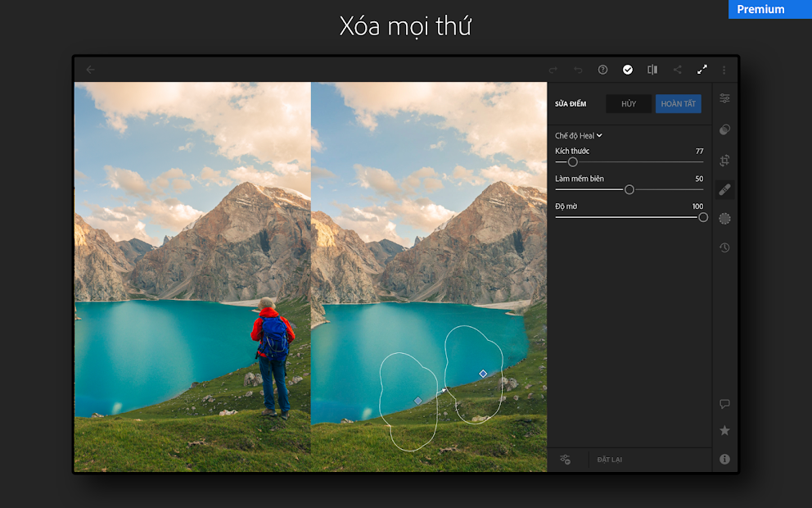This screenshot has width=812, height=508.
Task: Open the versions history clock icon
Action: (x=724, y=247)
